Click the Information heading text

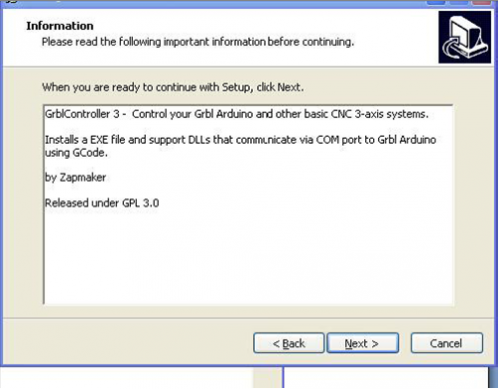(x=60, y=26)
